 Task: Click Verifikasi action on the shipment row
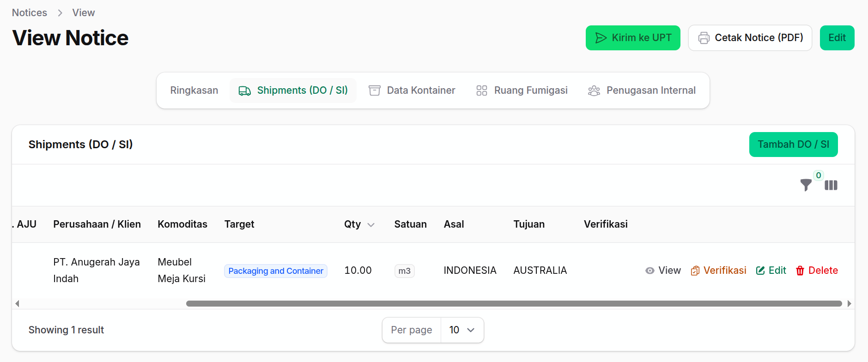click(718, 271)
